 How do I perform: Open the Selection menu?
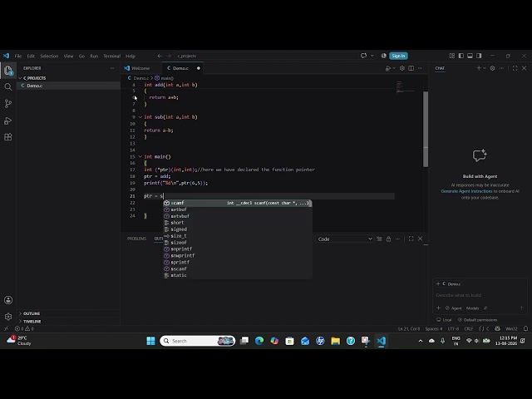pyautogui.click(x=49, y=56)
